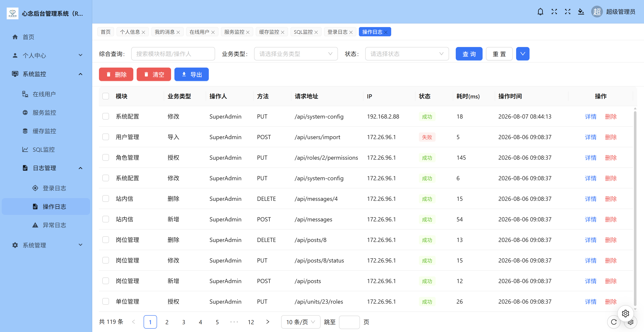The width and height of the screenshot is (644, 332).
Task: Close the 我的消息 tab
Action: tap(178, 32)
